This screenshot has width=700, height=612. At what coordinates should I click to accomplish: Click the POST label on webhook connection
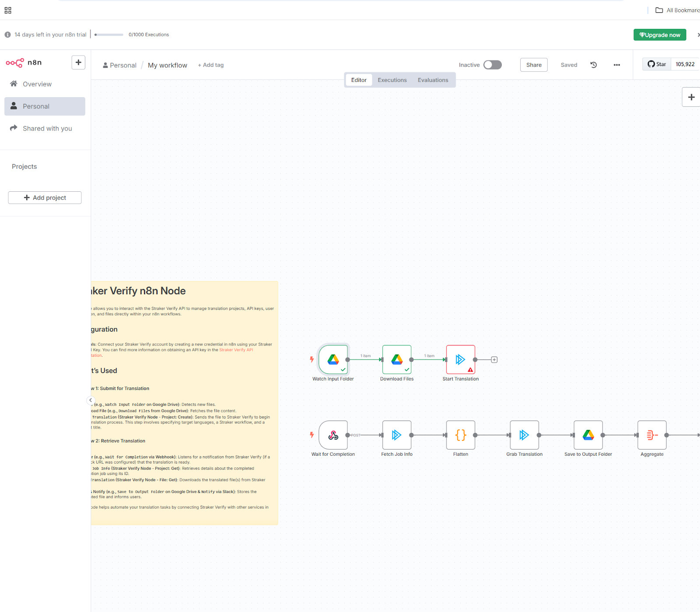(x=356, y=435)
